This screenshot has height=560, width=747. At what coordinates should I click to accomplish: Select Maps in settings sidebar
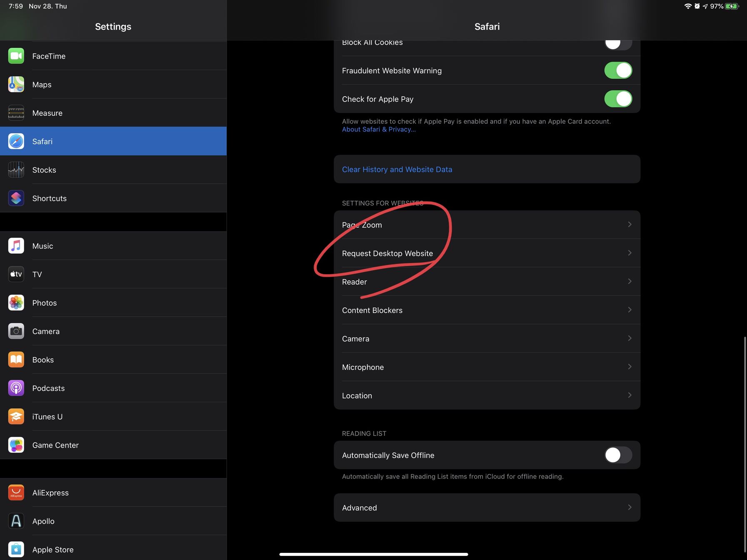[113, 84]
